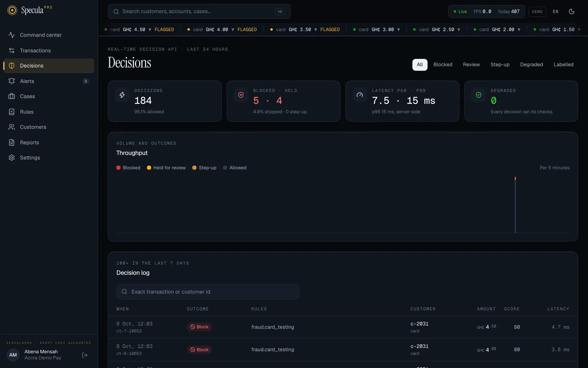Toggle Held for review legend swatch
Viewport: 588px width, 368px height.
click(x=149, y=168)
